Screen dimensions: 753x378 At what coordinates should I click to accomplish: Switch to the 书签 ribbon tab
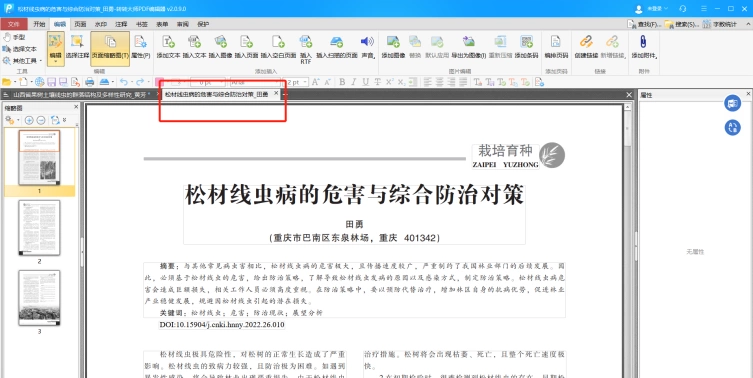coord(142,24)
